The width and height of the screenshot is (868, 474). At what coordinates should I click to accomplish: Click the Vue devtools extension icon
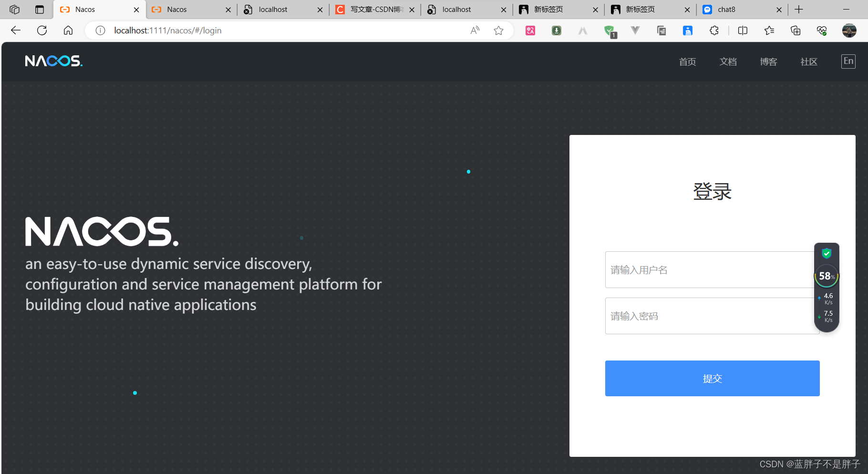click(x=635, y=31)
